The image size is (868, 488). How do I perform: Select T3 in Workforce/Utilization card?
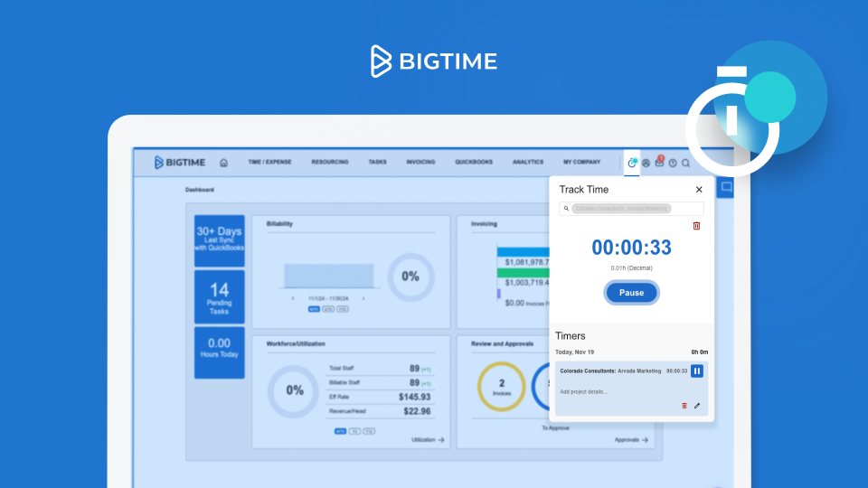coord(354,431)
